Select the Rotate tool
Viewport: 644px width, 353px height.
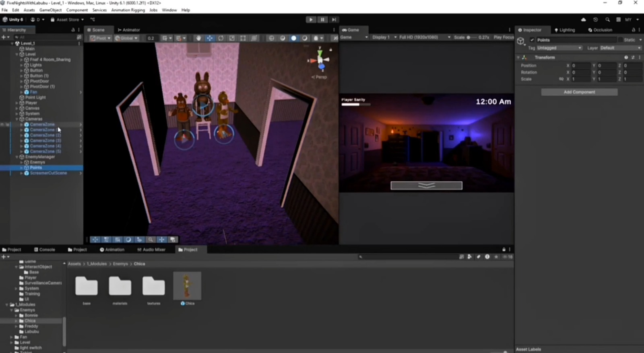click(221, 38)
